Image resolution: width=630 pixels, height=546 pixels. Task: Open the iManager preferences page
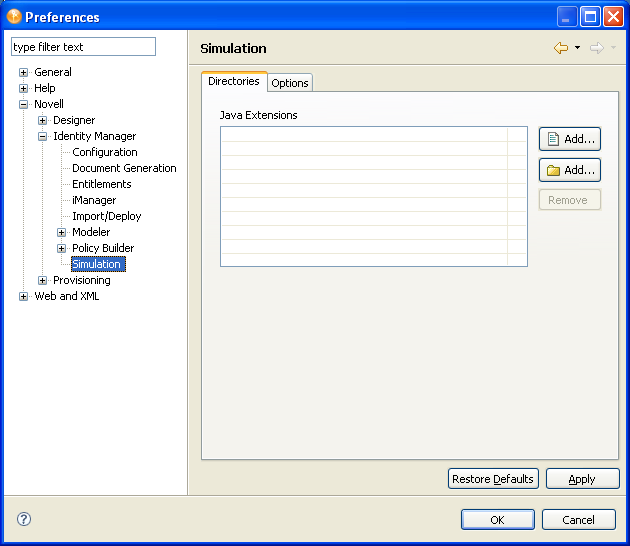pos(94,200)
